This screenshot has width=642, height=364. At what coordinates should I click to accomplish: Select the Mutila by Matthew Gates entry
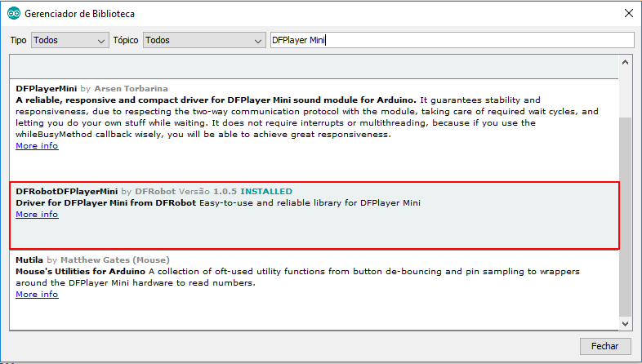tap(314, 290)
